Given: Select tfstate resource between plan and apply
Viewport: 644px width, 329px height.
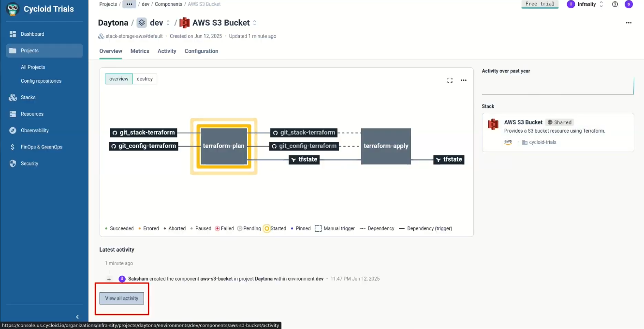Looking at the screenshot, I should pos(304,159).
